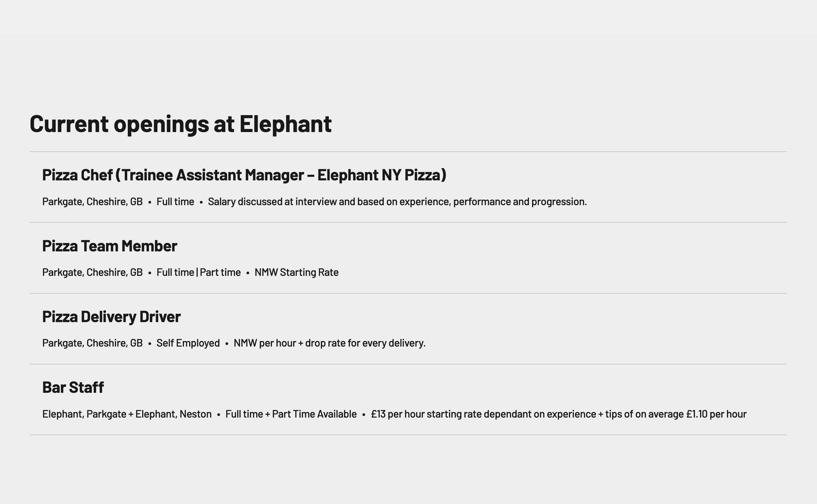View the Bar Staff job opening

73,387
